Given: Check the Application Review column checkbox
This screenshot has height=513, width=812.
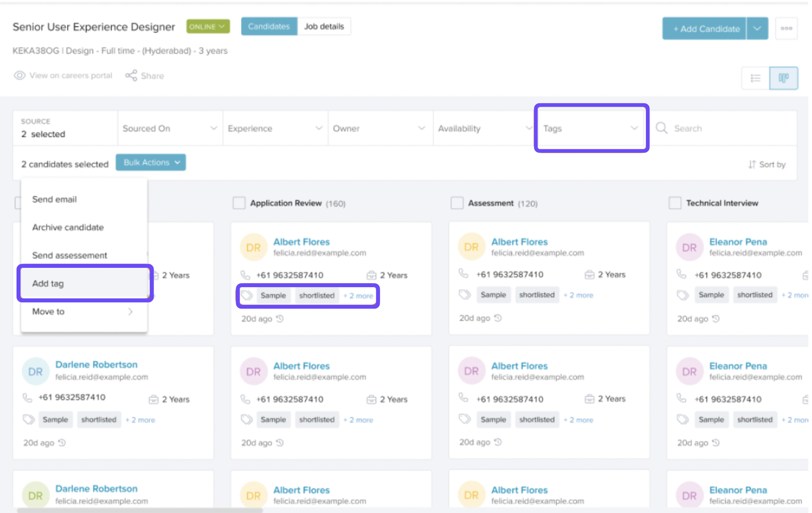Looking at the screenshot, I should coord(239,203).
